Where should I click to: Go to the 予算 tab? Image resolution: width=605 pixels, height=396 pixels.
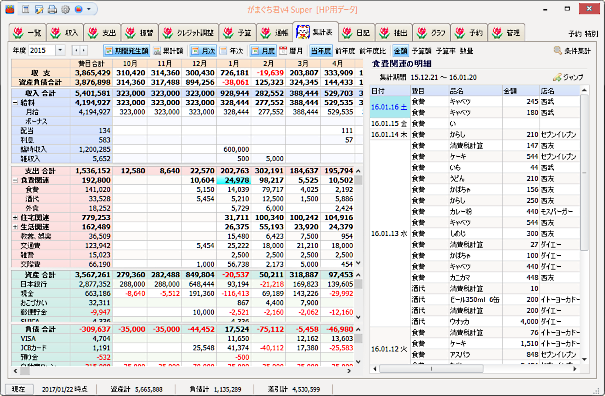237,33
